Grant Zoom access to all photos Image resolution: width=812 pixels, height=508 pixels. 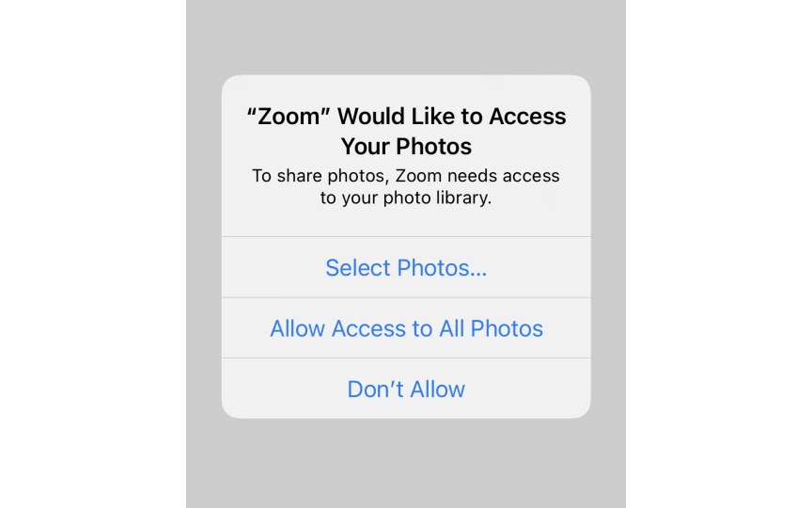pos(406,328)
